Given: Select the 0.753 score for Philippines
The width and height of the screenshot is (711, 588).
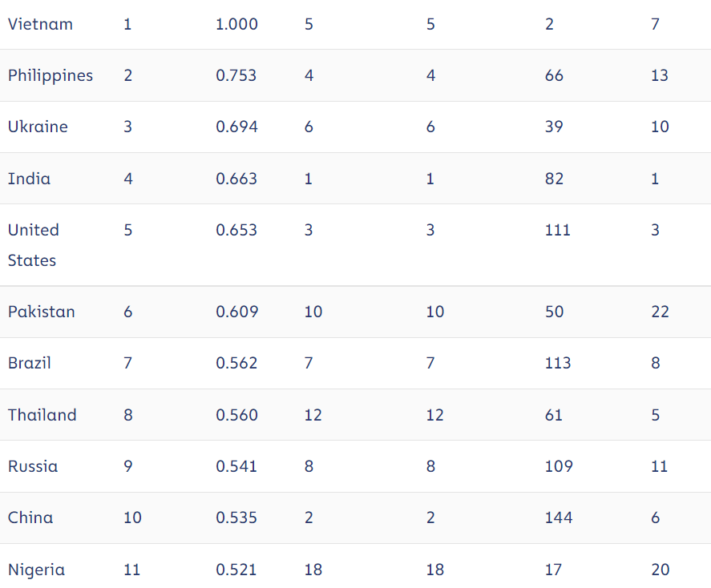Looking at the screenshot, I should [236, 75].
